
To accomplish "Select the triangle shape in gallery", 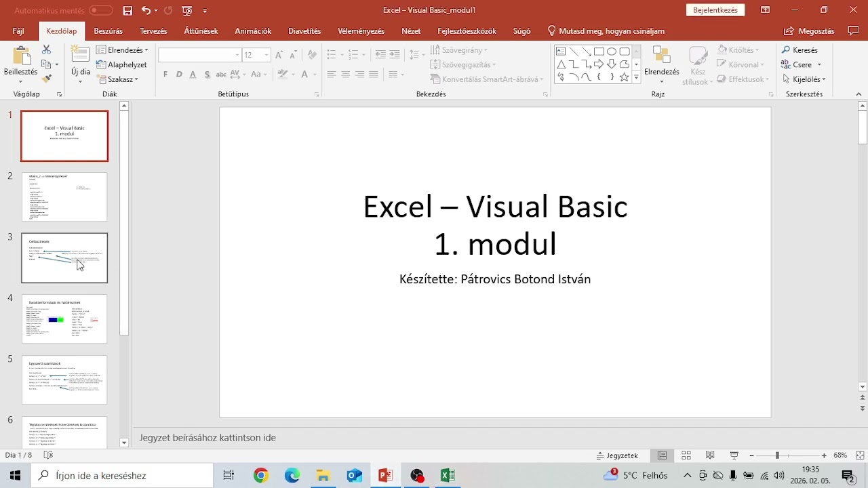I will (561, 64).
